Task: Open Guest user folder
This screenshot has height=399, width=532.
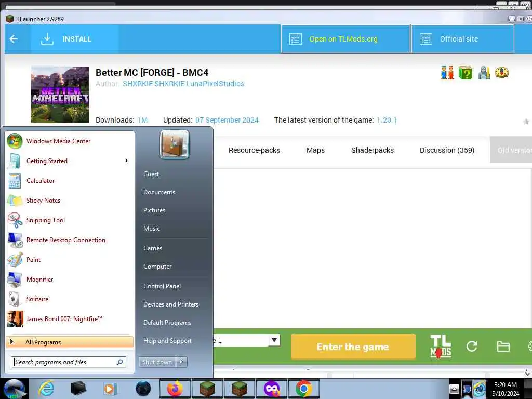Action: coord(151,174)
